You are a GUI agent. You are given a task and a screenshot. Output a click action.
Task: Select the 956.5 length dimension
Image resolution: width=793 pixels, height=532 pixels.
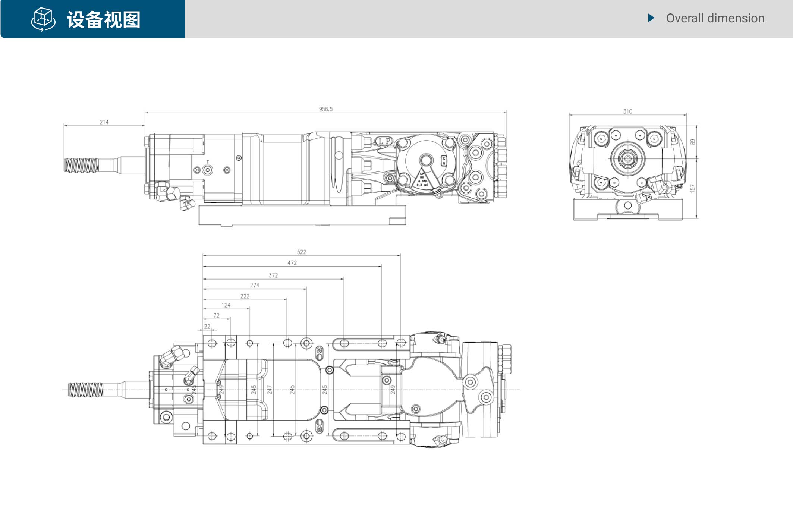point(325,109)
